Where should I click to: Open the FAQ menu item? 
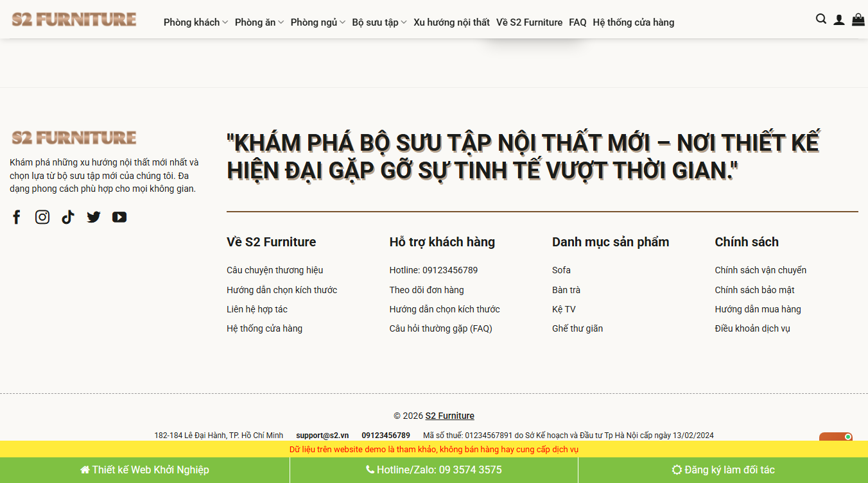[578, 22]
